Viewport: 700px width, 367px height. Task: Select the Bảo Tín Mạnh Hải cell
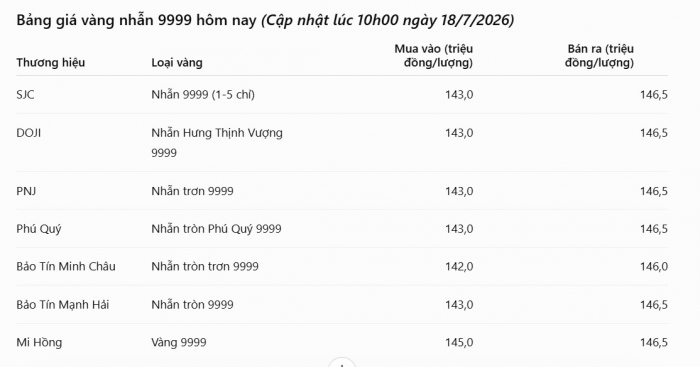pyautogui.click(x=62, y=305)
